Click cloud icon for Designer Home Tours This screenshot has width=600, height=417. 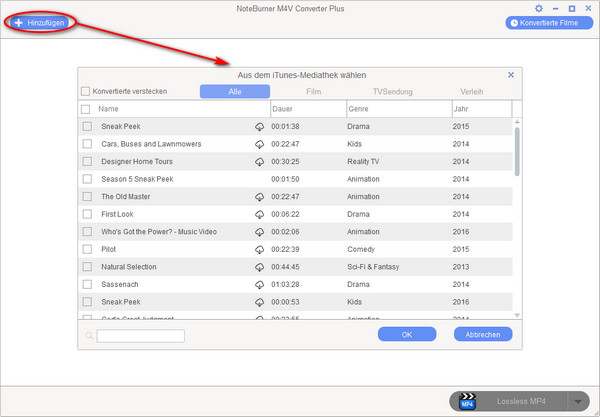(x=259, y=162)
